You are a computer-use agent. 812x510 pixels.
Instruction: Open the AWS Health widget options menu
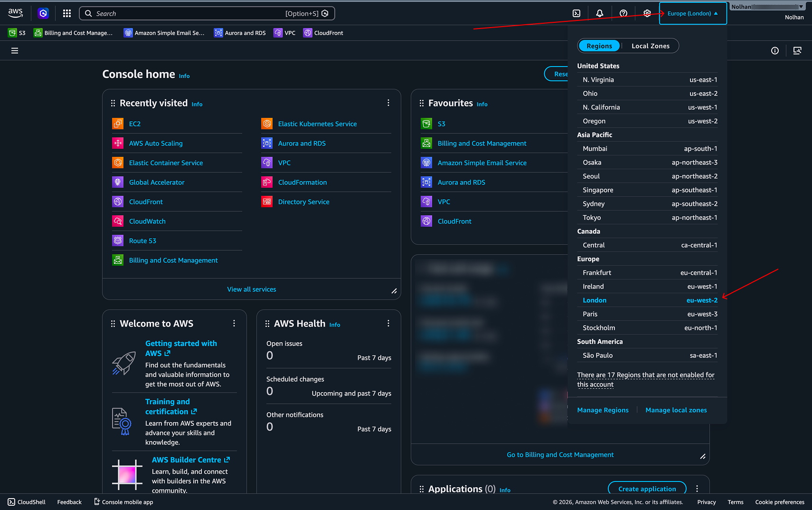388,323
